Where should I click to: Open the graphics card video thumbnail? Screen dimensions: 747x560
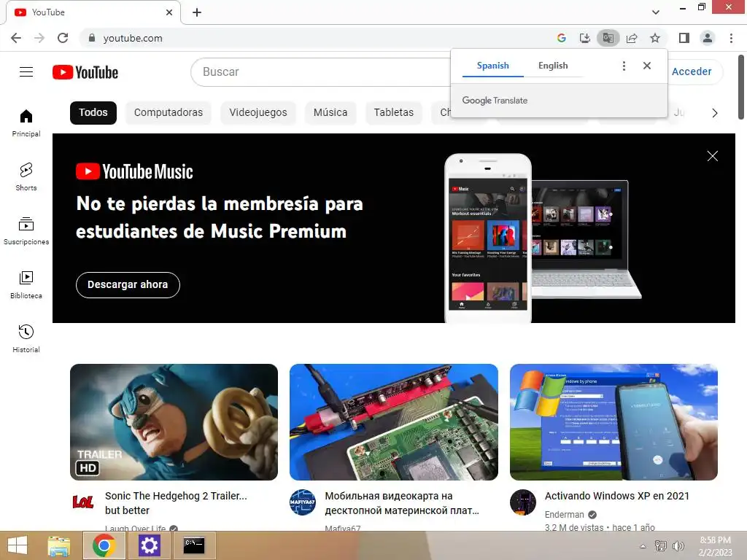[x=393, y=422]
